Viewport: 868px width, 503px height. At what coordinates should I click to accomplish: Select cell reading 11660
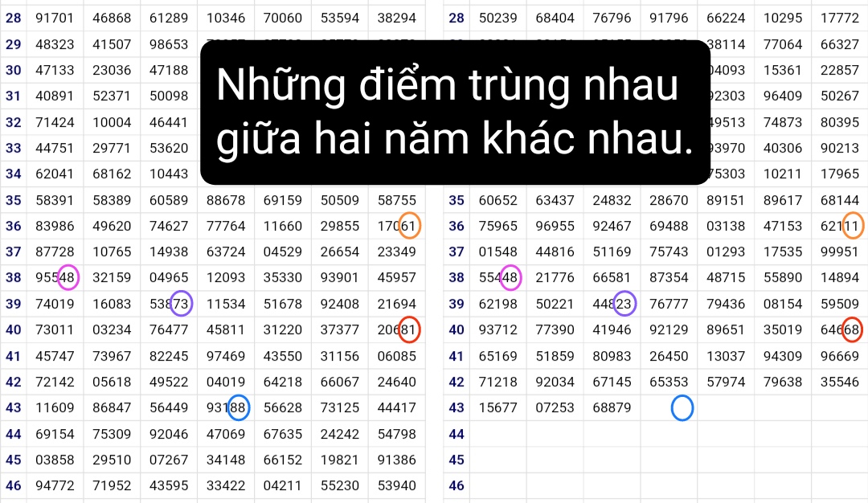pos(283,226)
